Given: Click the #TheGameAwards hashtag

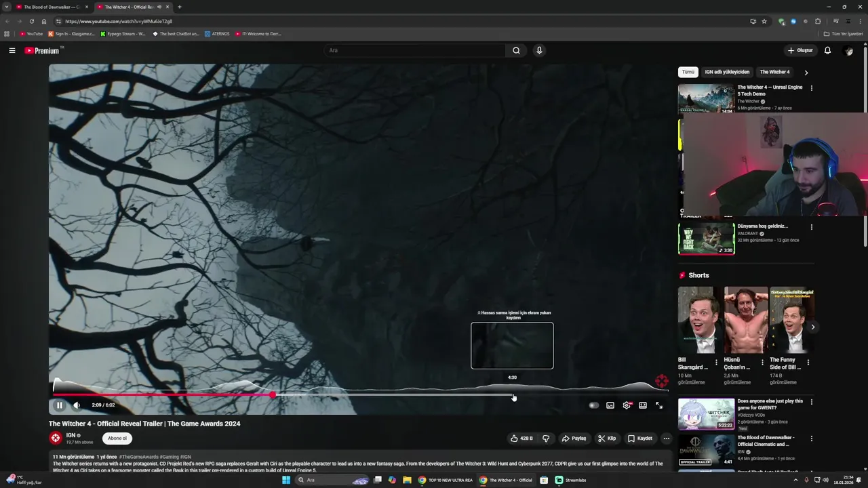Looking at the screenshot, I should tap(138, 457).
